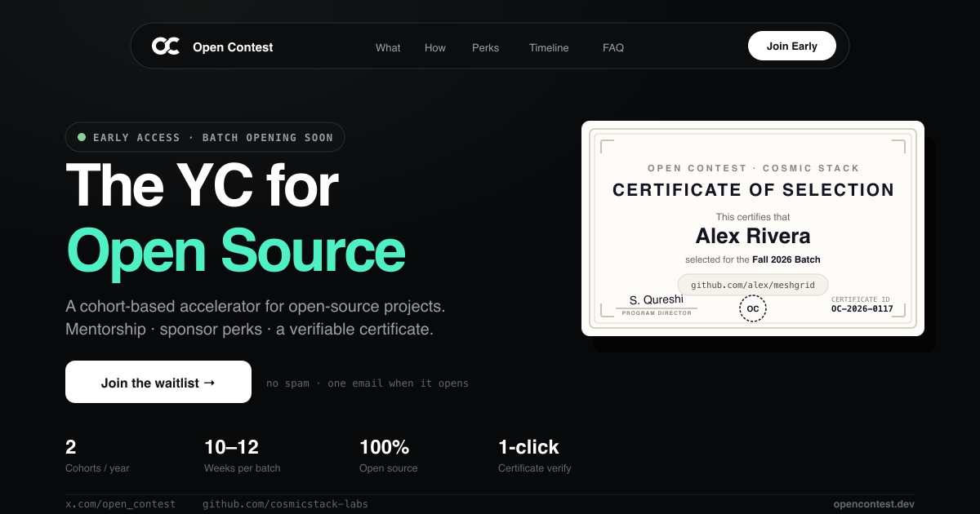Click the Fall 2026 Batch text
This screenshot has height=514, width=980.
tap(786, 259)
